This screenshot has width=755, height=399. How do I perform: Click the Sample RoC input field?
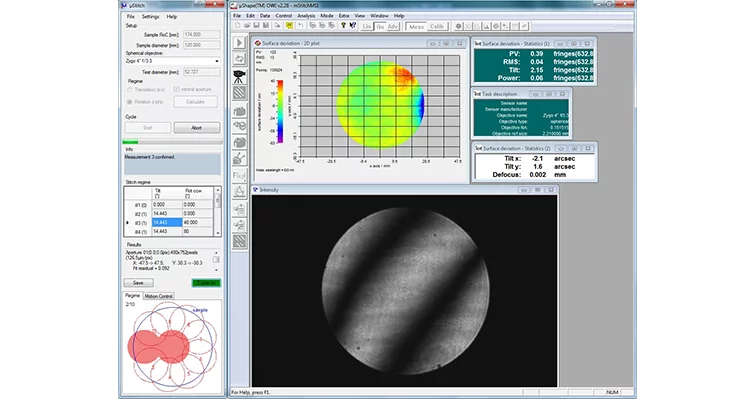click(x=202, y=35)
